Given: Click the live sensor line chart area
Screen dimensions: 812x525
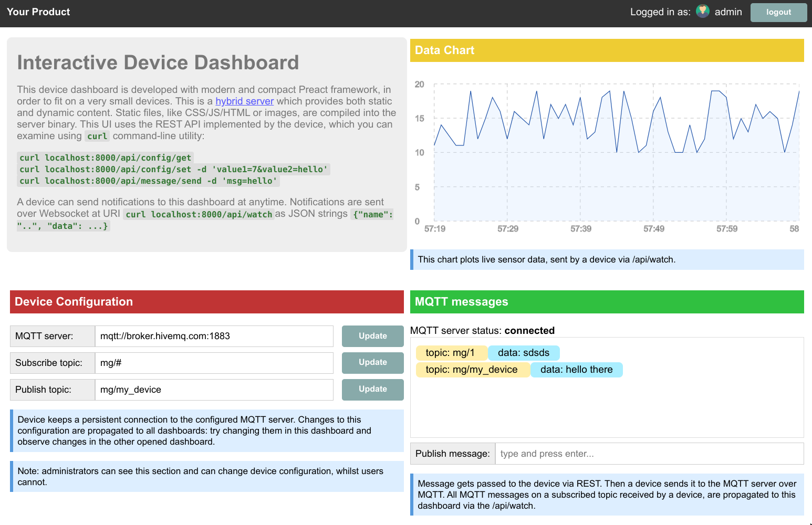Looking at the screenshot, I should click(x=617, y=152).
